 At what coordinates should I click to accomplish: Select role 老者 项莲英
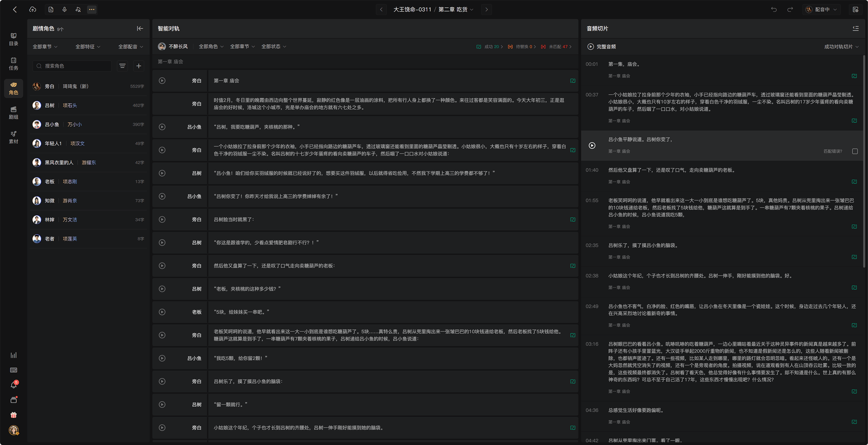(x=88, y=239)
